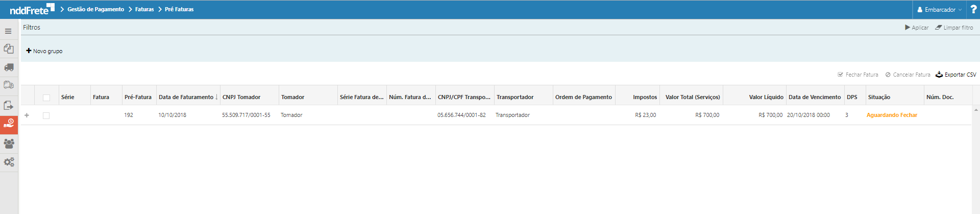Open the outlined truck sidebar icon

point(9,85)
